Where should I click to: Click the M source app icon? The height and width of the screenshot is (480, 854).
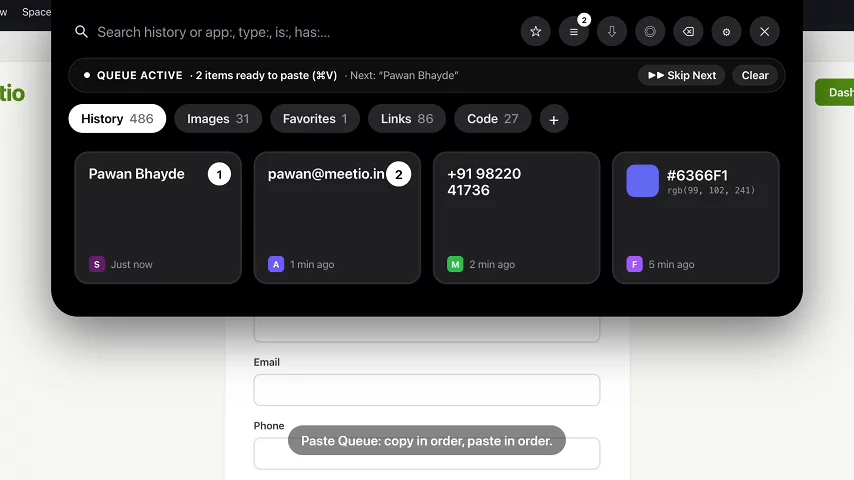455,264
